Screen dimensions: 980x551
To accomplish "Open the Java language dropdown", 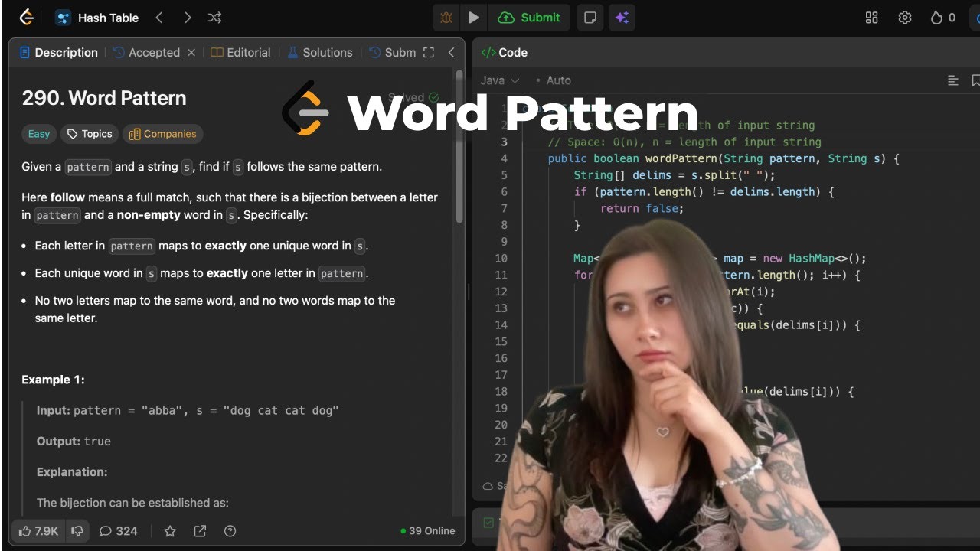I will tap(500, 80).
